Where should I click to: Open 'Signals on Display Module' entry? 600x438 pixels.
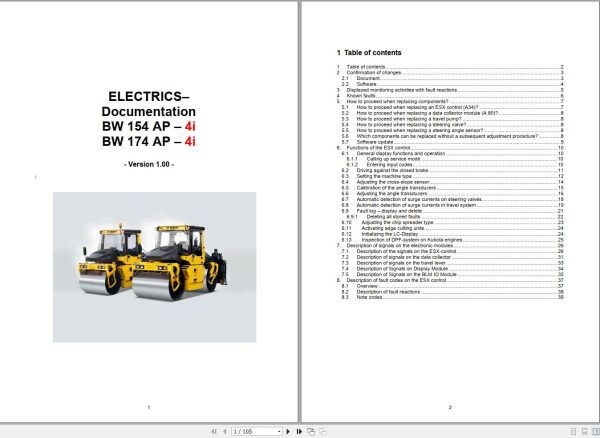coord(452,269)
